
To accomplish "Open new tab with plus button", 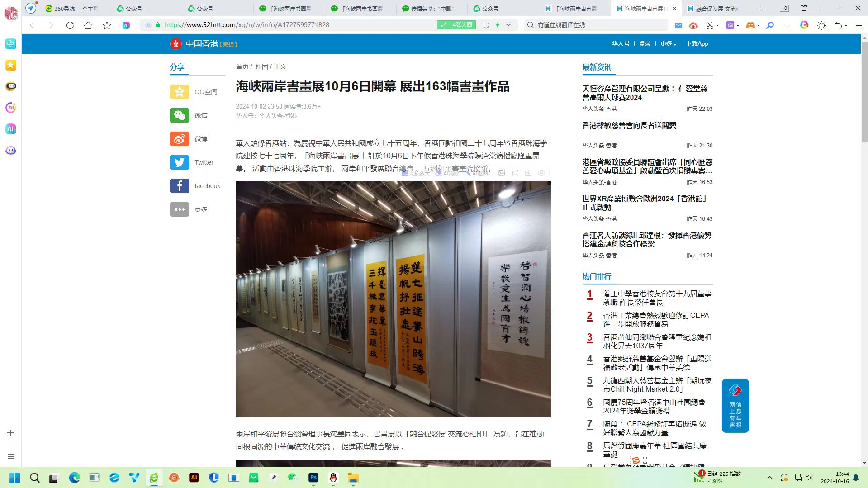I will (x=761, y=8).
